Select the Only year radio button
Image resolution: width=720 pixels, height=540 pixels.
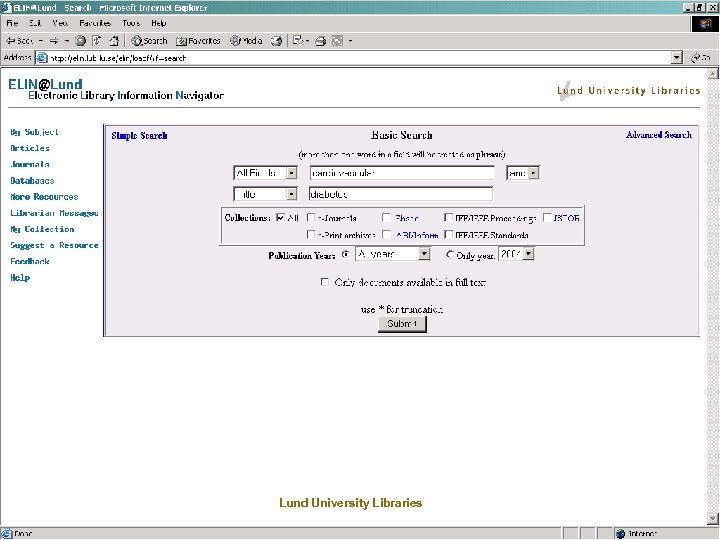coord(450,254)
